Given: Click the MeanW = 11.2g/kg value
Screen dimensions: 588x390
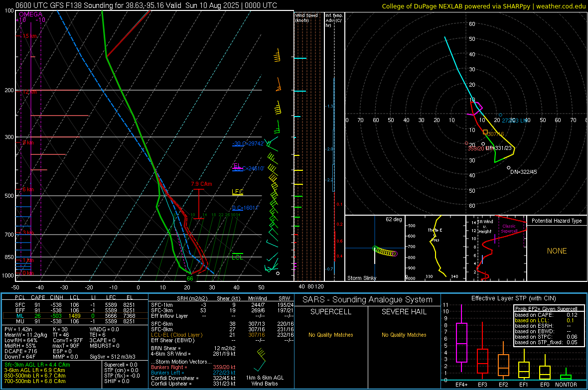Looking at the screenshot, I should (26, 335).
